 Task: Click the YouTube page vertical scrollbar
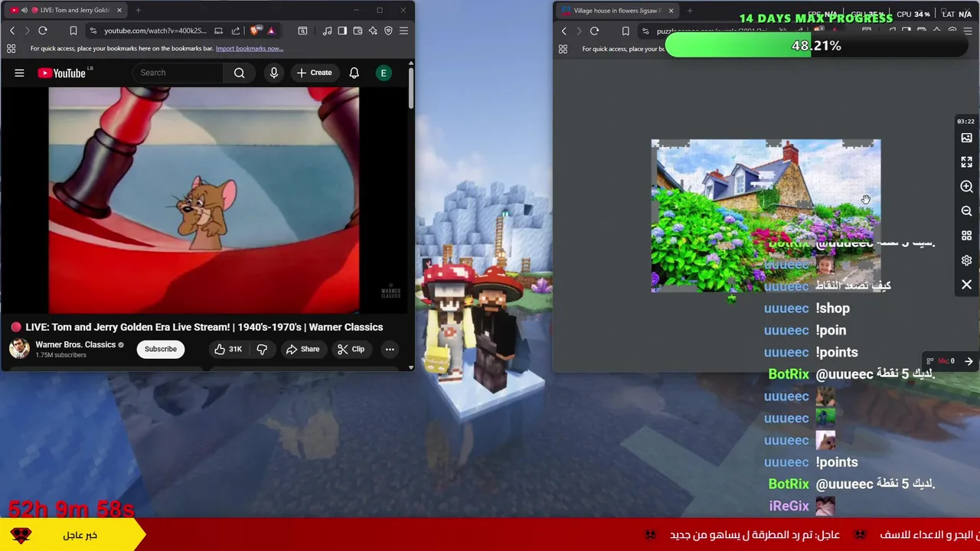tap(410, 88)
